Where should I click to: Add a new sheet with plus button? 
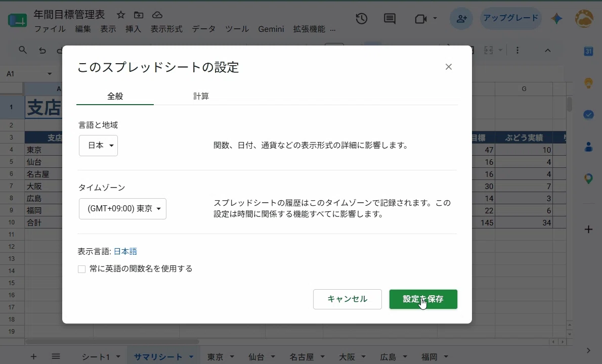tap(33, 357)
